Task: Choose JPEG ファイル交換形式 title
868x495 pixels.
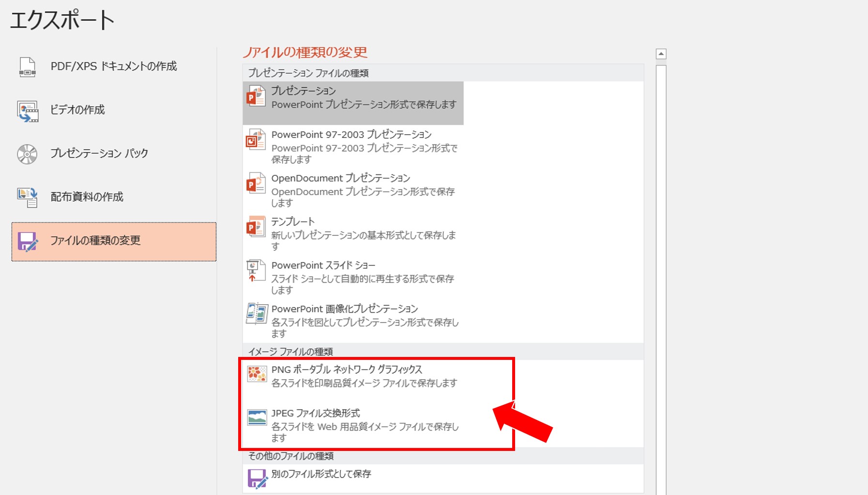Action: 316,413
